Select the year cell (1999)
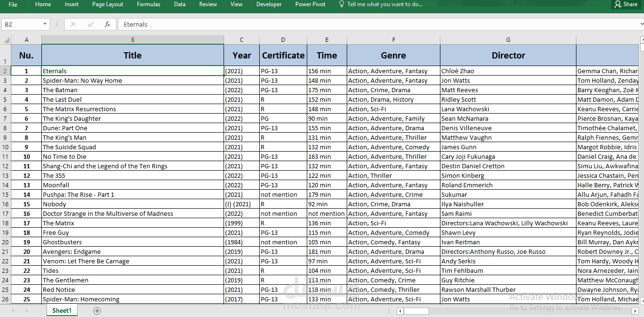644x318 pixels. 242,223
